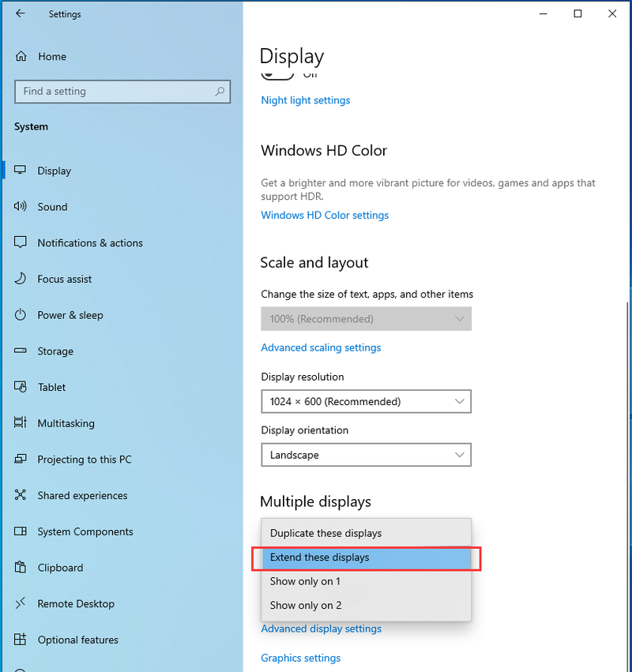Pick Show only on 2

coord(366,606)
